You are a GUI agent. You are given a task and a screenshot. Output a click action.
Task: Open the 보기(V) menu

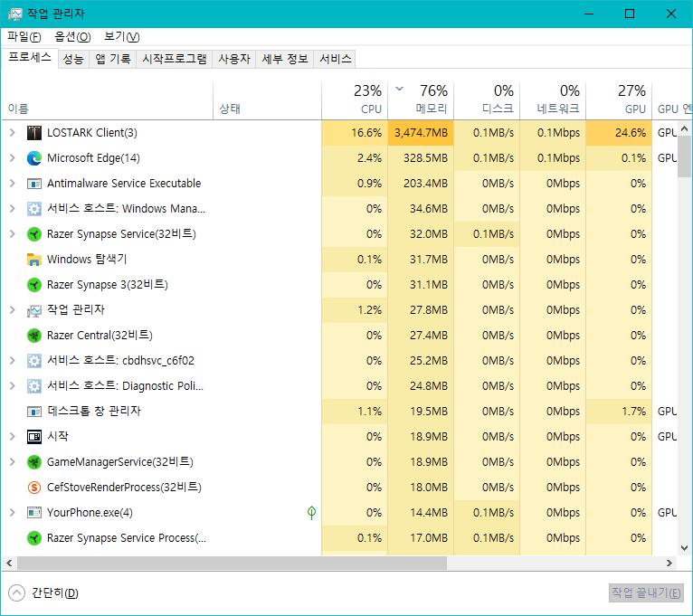tap(121, 37)
